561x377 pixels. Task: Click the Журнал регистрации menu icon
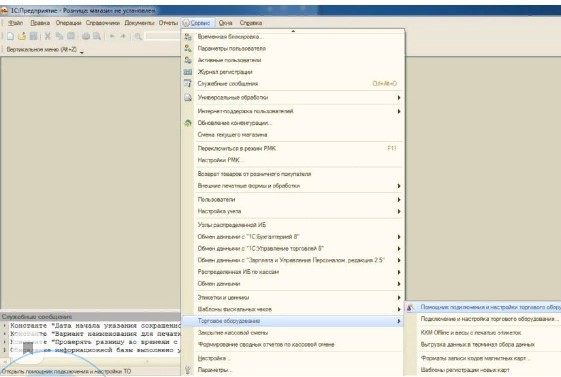(x=188, y=72)
